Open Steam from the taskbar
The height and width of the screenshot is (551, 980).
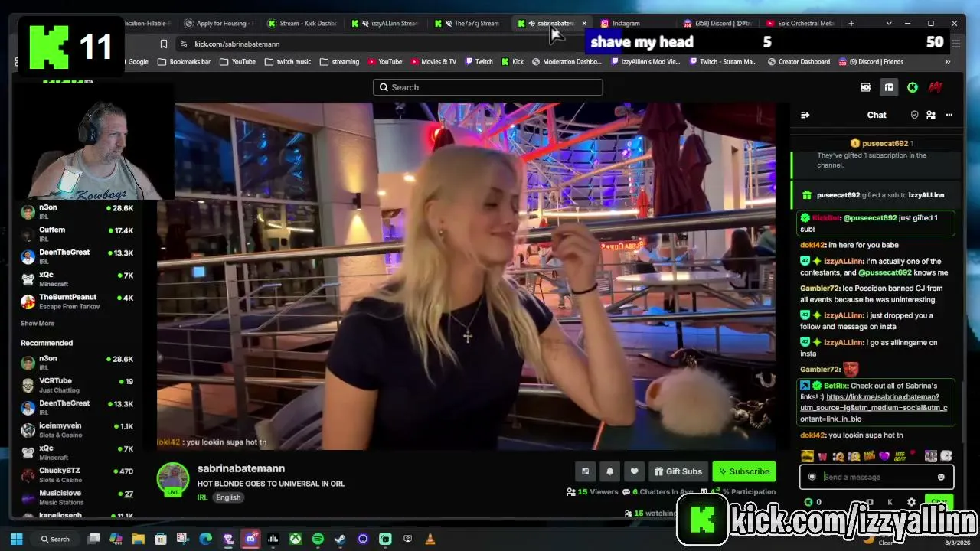point(340,539)
